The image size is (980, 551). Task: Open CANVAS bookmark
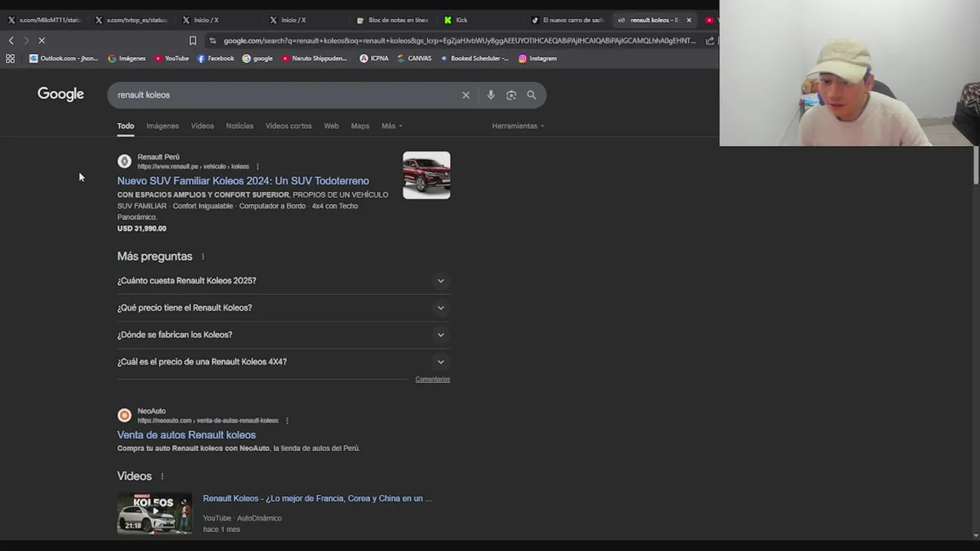pos(414,58)
